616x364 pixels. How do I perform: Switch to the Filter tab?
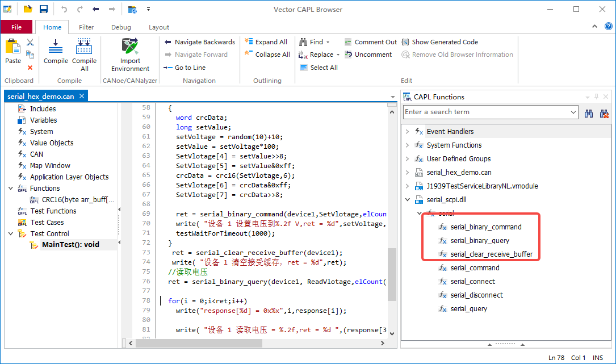(86, 27)
